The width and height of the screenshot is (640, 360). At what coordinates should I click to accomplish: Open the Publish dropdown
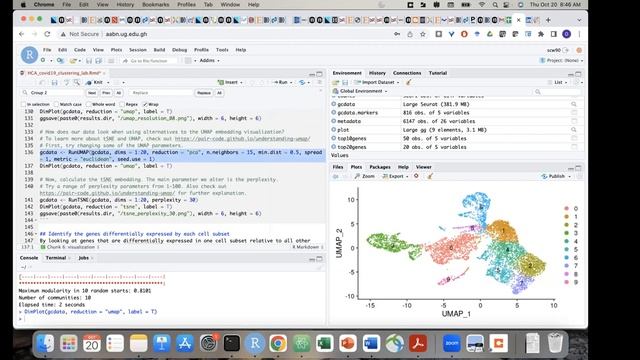556,176
